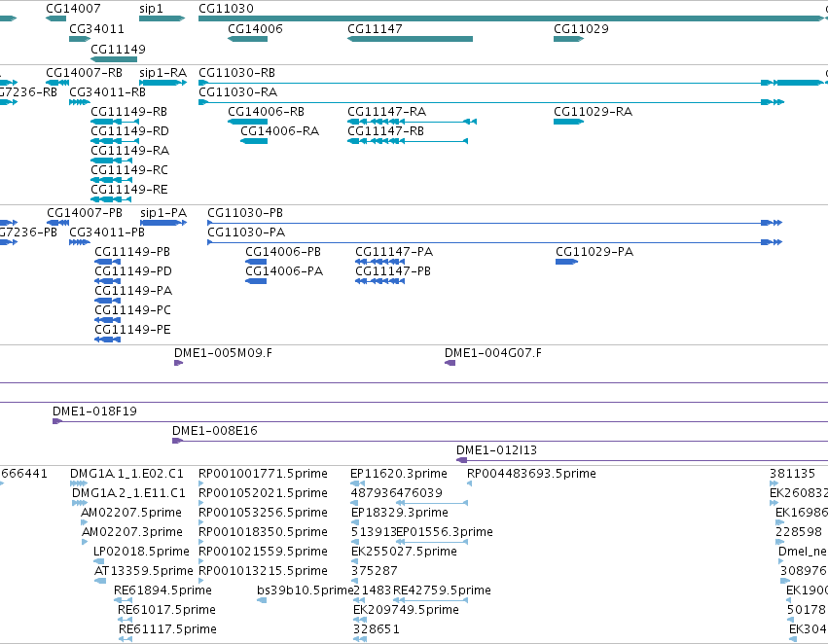828x644 pixels.
Task: Open the CG11149 gene label in the top track
Action: [118, 49]
